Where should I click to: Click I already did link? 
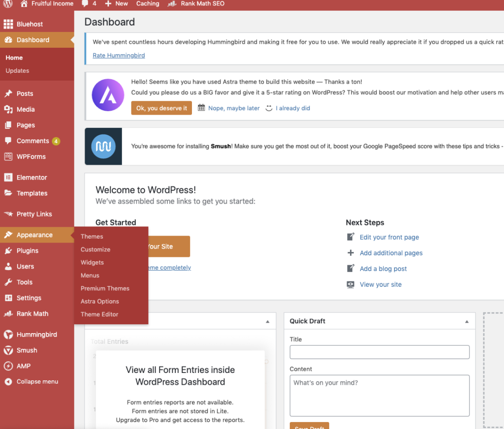coord(293,108)
